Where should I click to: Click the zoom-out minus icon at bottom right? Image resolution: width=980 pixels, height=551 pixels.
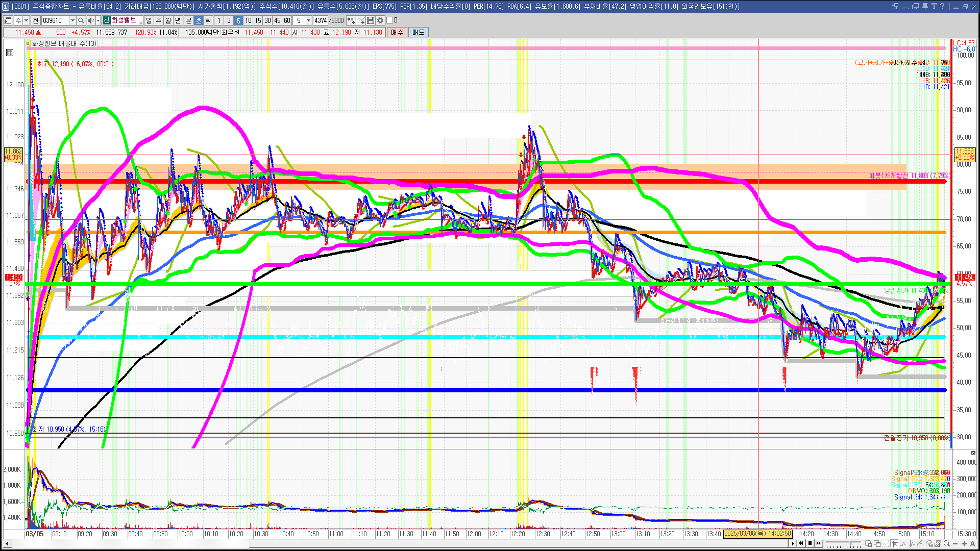(x=955, y=543)
